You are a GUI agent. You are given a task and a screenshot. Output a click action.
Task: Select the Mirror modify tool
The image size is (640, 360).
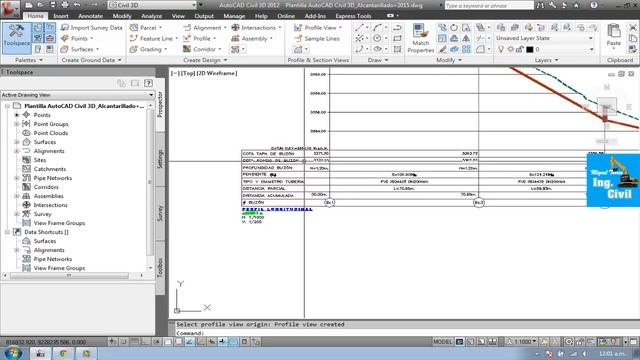466,38
